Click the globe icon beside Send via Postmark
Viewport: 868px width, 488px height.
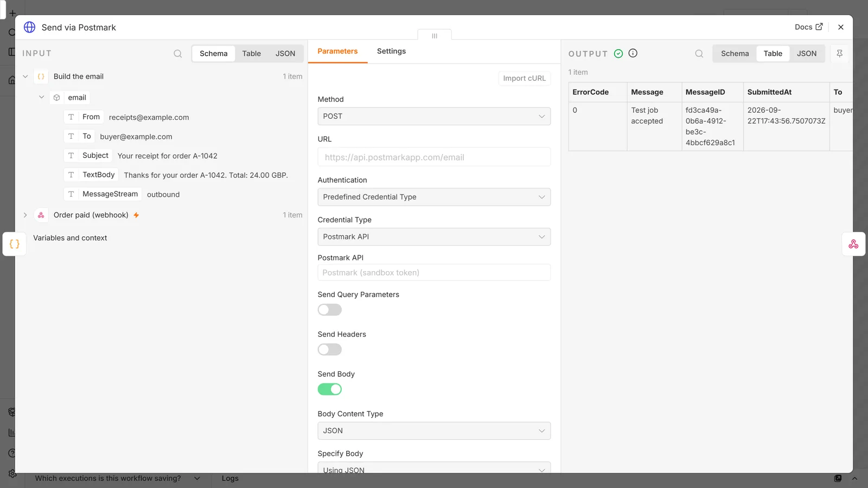pos(29,27)
